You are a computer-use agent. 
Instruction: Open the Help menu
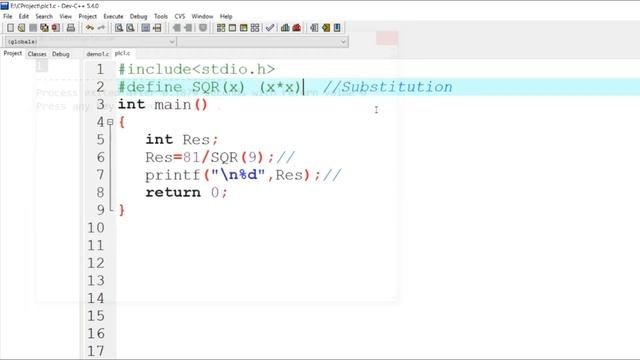(x=226, y=16)
